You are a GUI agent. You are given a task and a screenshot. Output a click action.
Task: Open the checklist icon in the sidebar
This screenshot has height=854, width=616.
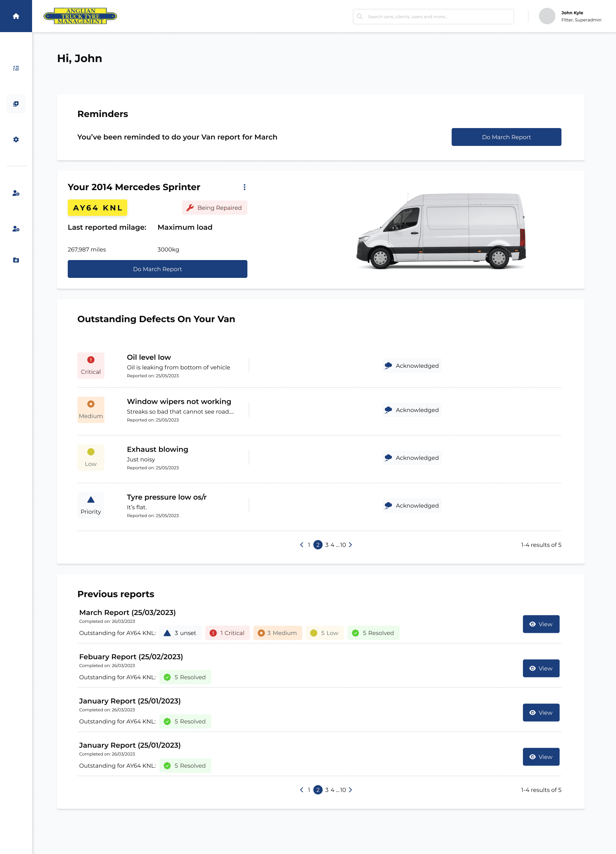(16, 68)
